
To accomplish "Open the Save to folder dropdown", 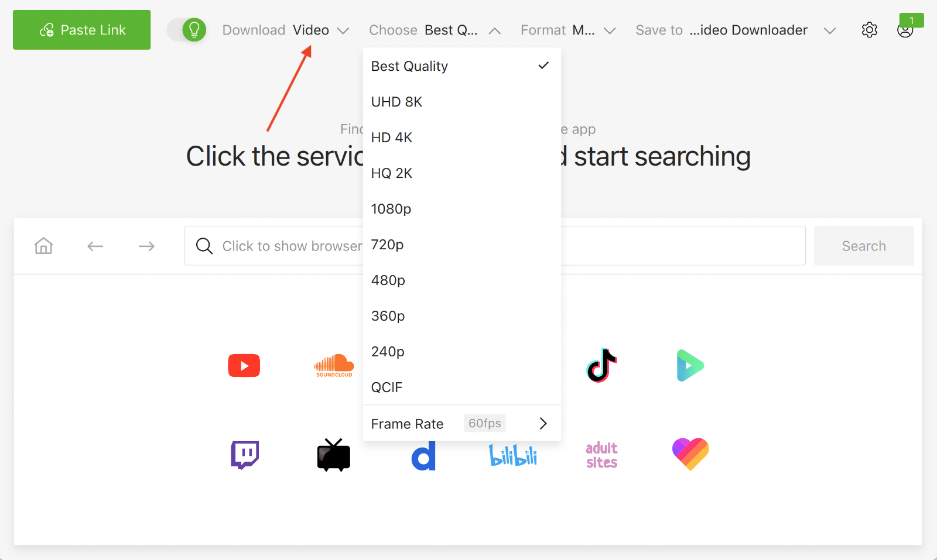I will [736, 30].
